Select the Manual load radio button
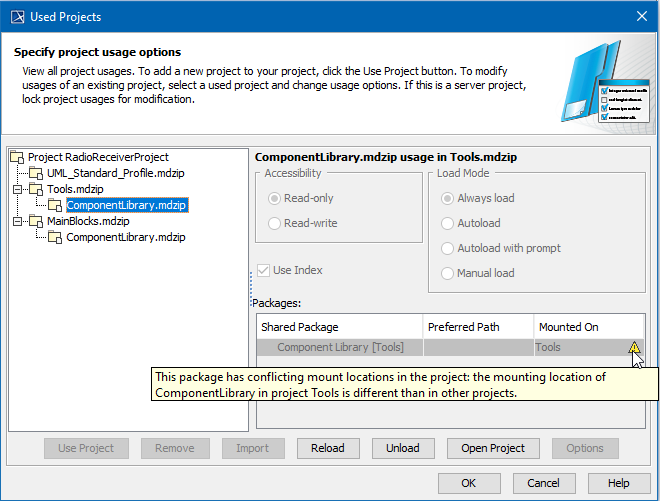The width and height of the screenshot is (660, 501). [x=449, y=273]
